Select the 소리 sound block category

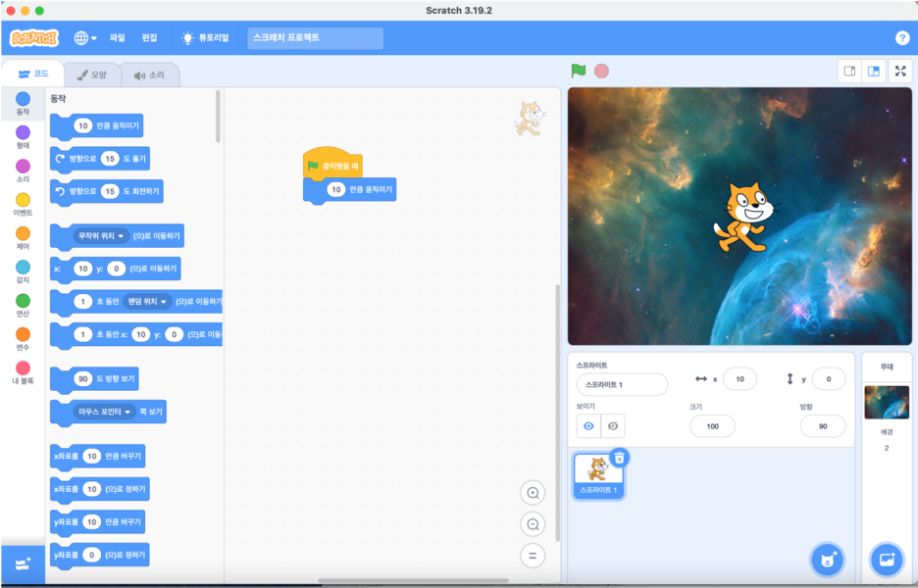[23, 171]
